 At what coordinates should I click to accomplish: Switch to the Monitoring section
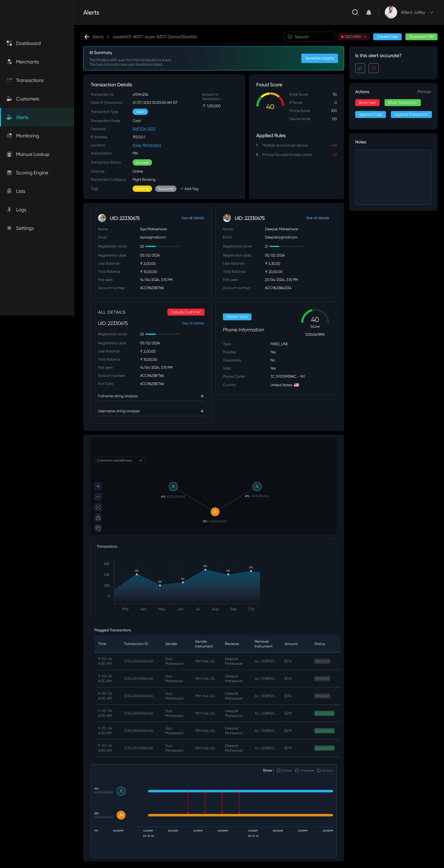click(27, 136)
